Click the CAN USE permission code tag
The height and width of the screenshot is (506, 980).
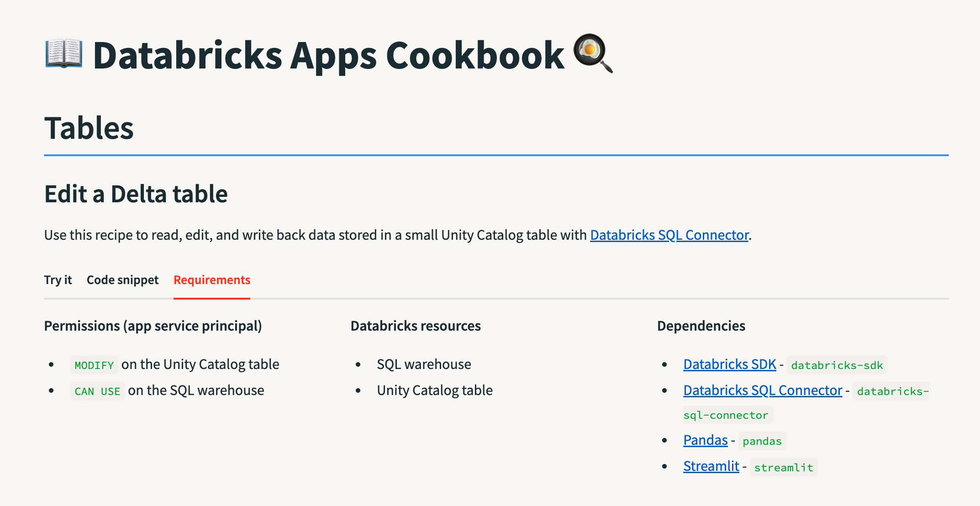point(97,391)
